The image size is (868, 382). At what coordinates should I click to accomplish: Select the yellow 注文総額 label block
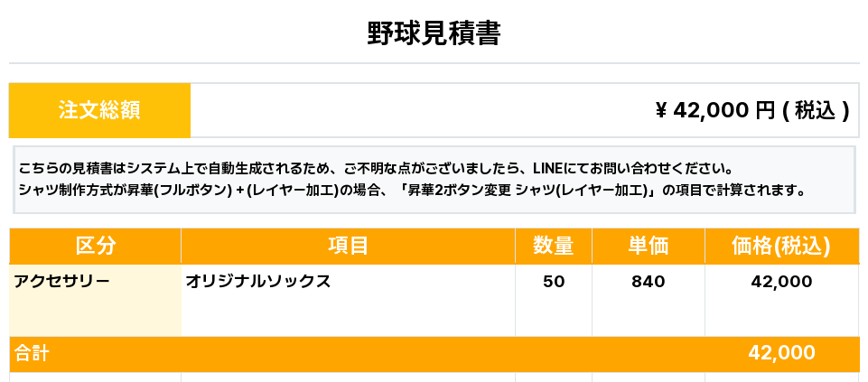[x=99, y=110]
